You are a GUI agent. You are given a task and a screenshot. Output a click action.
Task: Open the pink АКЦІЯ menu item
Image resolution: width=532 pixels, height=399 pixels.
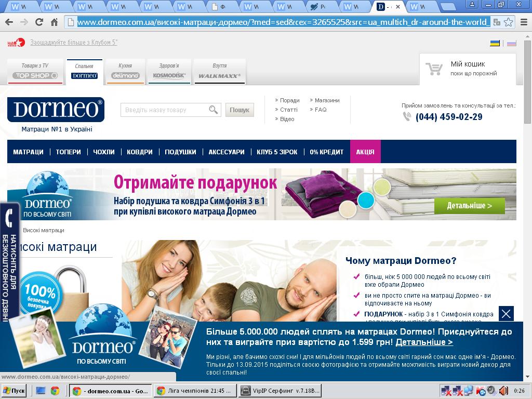point(365,152)
